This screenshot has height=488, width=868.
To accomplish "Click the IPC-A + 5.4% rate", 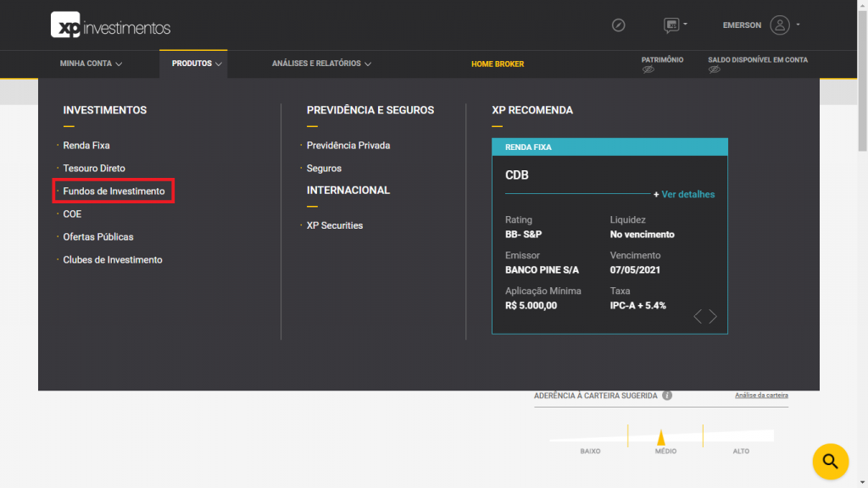I will pyautogui.click(x=637, y=305).
